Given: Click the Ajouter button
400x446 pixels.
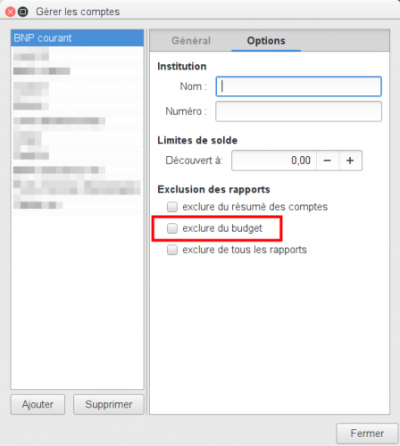Looking at the screenshot, I should [38, 404].
